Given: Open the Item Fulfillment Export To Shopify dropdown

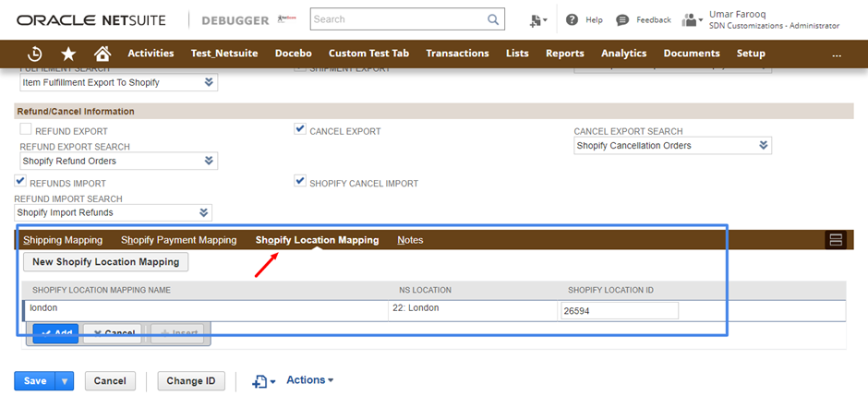Looking at the screenshot, I should click(x=209, y=82).
